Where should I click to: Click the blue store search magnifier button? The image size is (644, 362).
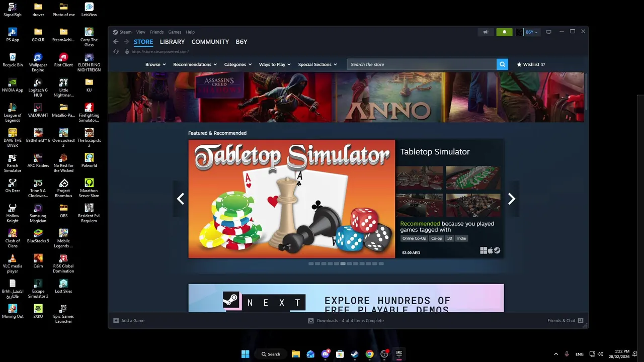502,64
